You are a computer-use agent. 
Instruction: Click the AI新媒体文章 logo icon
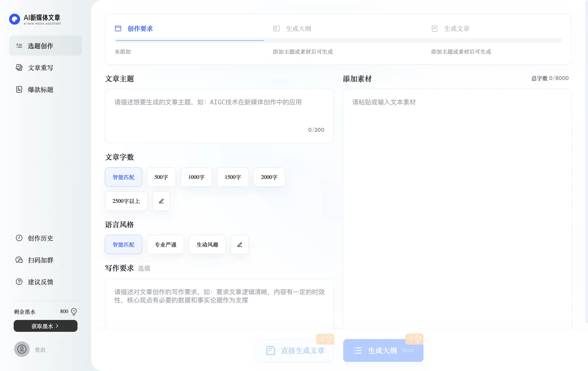15,19
